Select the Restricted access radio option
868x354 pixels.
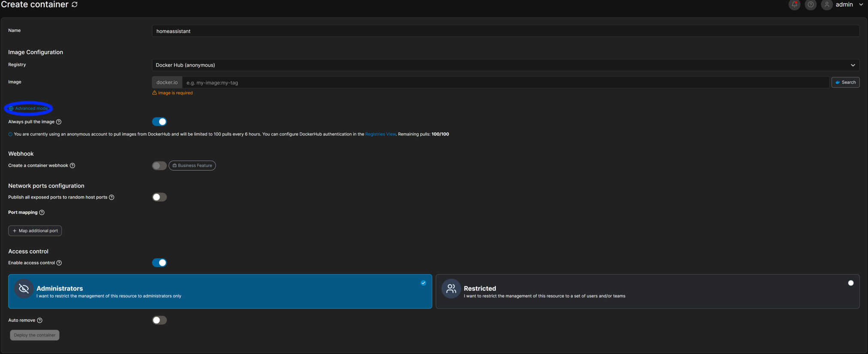(x=850, y=283)
